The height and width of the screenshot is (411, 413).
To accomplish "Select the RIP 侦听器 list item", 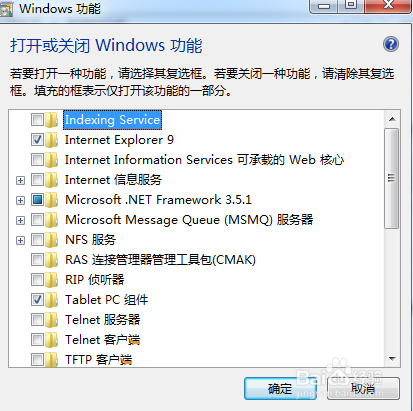I will (x=95, y=280).
